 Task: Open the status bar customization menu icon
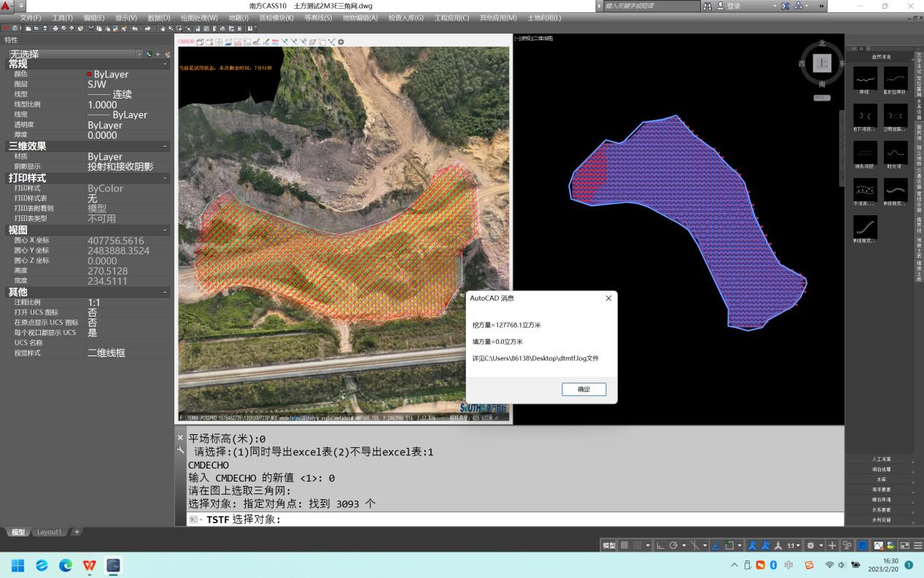tap(918, 545)
